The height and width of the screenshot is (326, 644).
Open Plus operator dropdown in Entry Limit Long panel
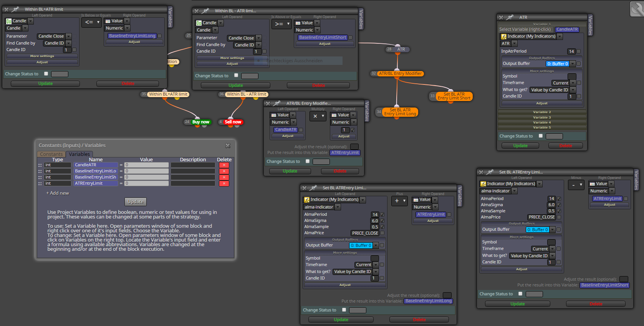tap(399, 201)
